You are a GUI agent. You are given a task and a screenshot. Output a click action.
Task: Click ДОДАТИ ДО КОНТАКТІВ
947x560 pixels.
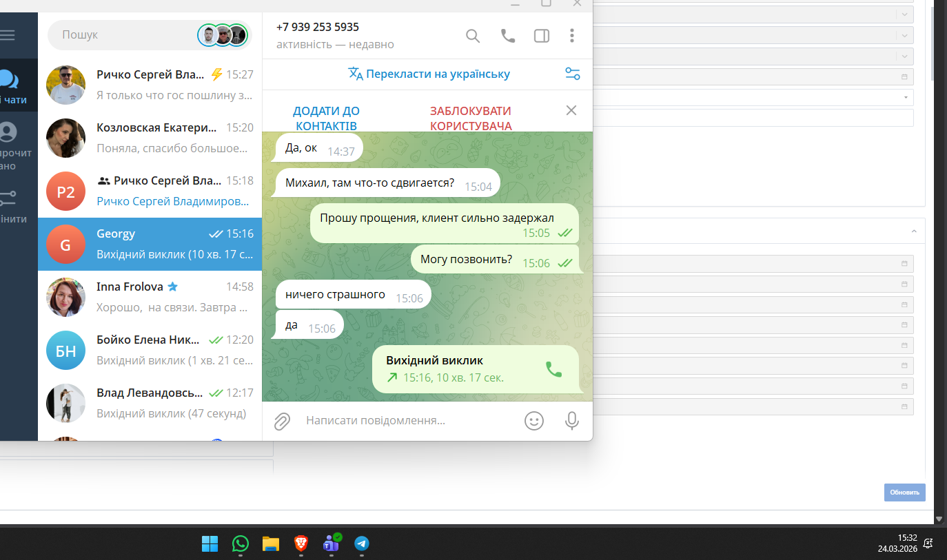326,118
